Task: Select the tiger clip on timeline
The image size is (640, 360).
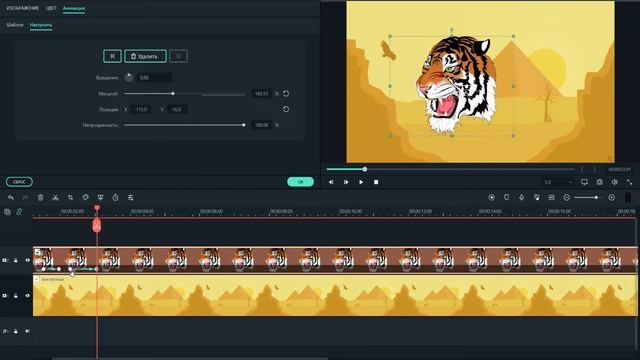Action: point(335,259)
